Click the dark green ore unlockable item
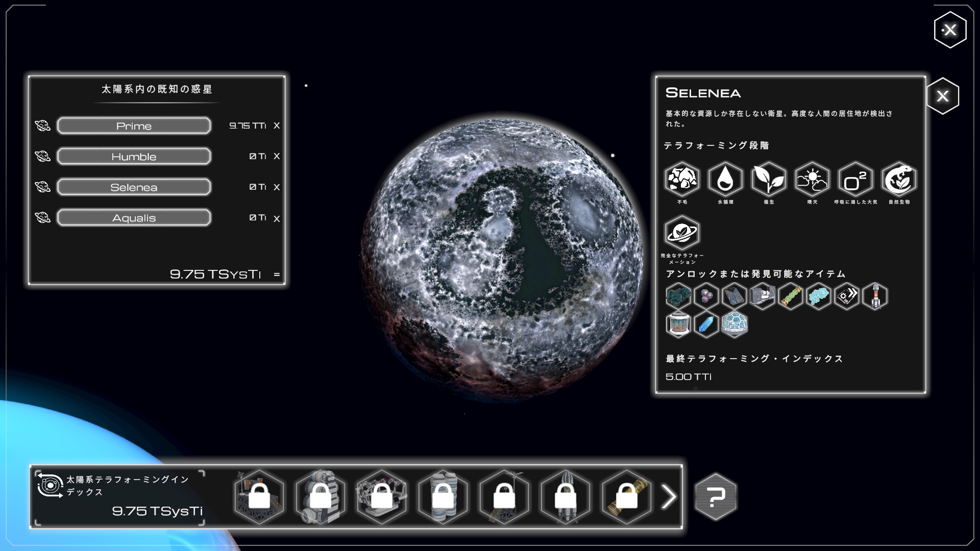This screenshot has height=551, width=980. coord(678,296)
